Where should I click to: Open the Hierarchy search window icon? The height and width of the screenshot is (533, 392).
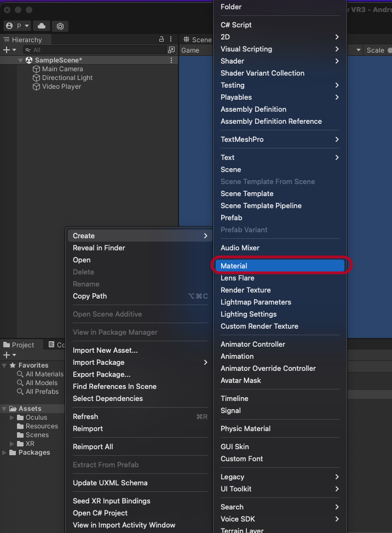pos(171,50)
